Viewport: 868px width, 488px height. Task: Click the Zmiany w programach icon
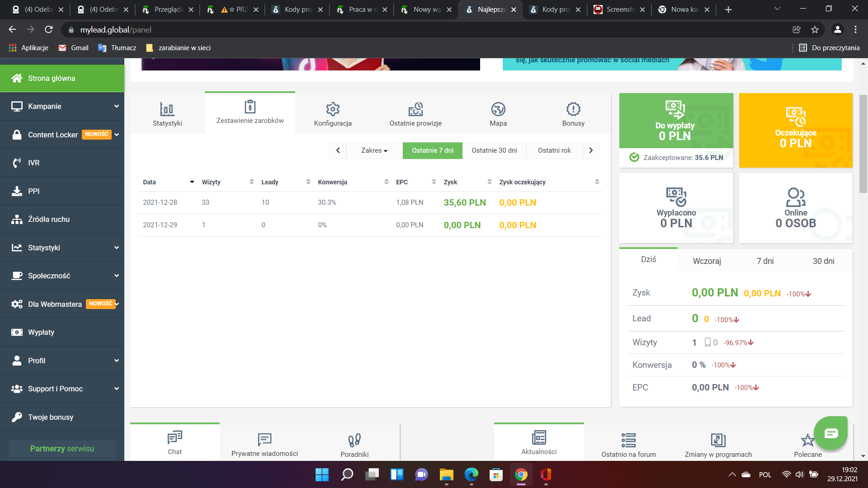click(x=718, y=440)
